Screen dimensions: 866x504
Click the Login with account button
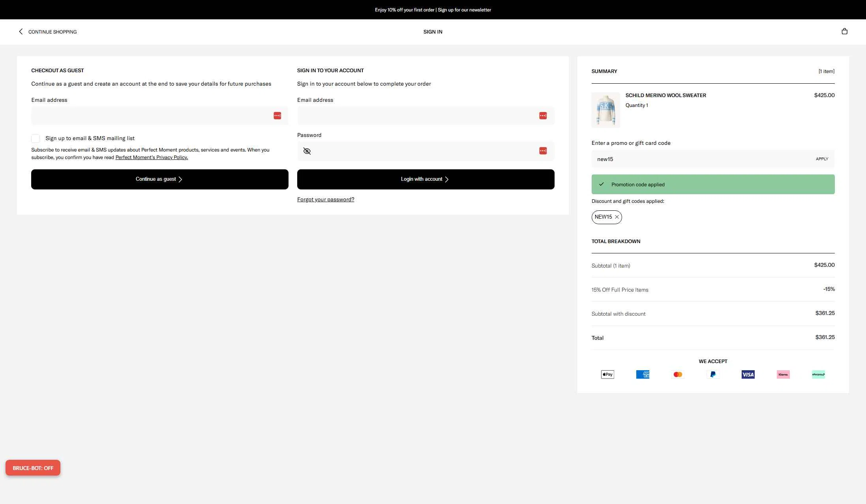point(425,179)
